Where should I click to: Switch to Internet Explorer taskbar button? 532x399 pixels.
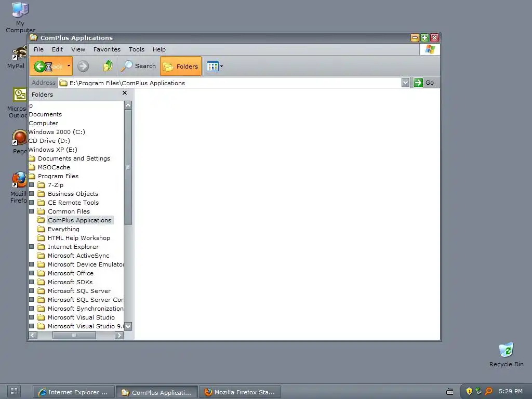pyautogui.click(x=74, y=392)
